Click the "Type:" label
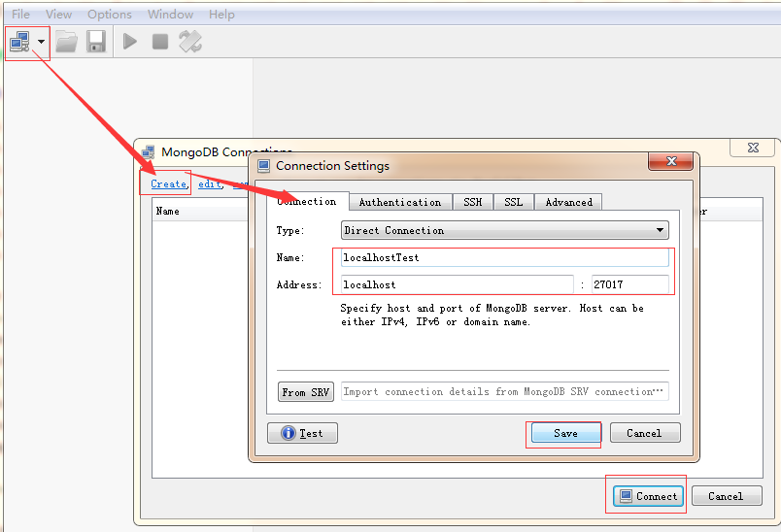 290,230
